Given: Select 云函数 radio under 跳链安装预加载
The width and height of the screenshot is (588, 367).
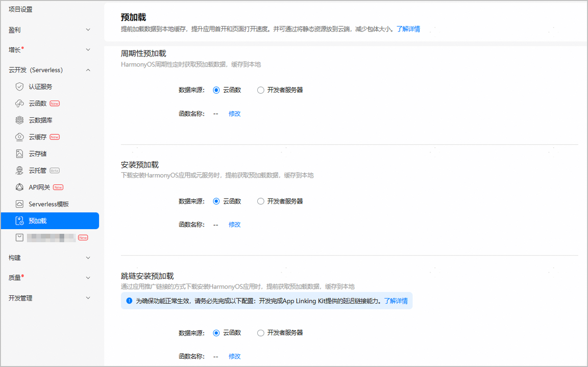Looking at the screenshot, I should pyautogui.click(x=217, y=333).
